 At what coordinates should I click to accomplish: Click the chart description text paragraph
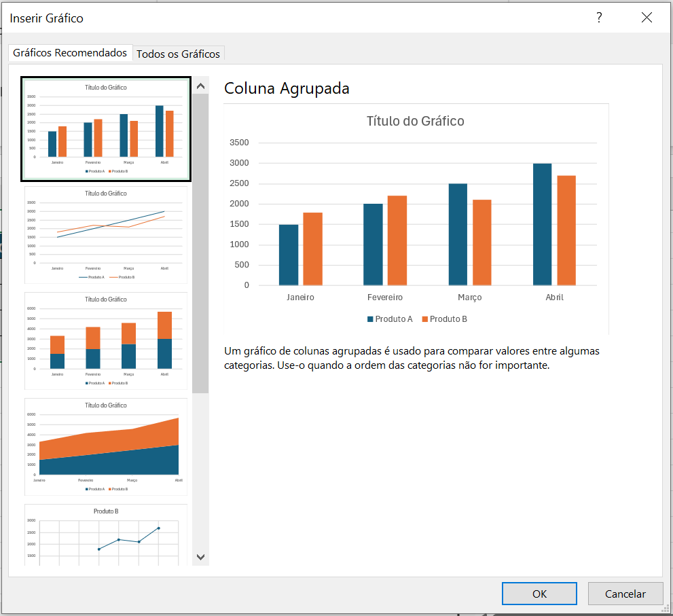point(412,358)
